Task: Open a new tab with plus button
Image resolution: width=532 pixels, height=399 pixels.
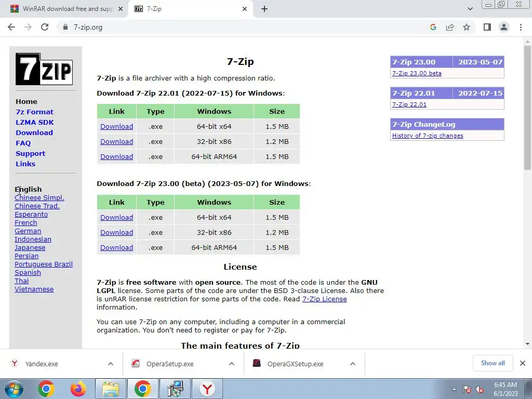Action: pos(264,9)
